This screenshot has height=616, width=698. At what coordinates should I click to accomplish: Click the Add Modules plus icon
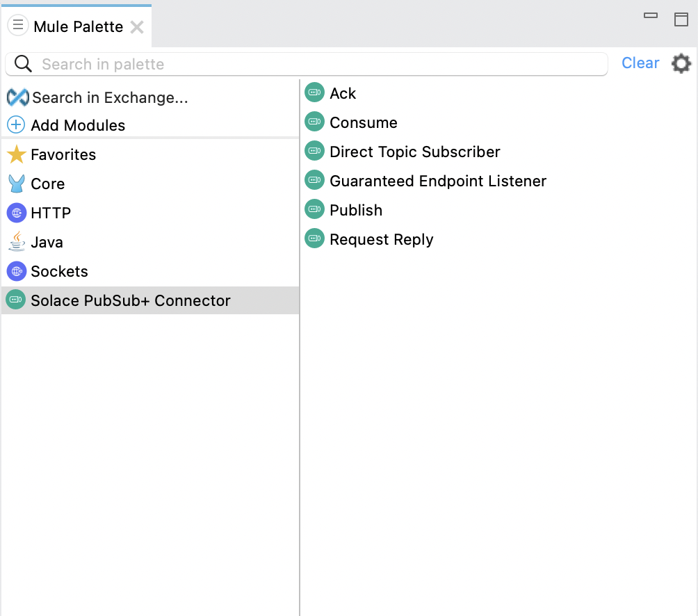16,125
